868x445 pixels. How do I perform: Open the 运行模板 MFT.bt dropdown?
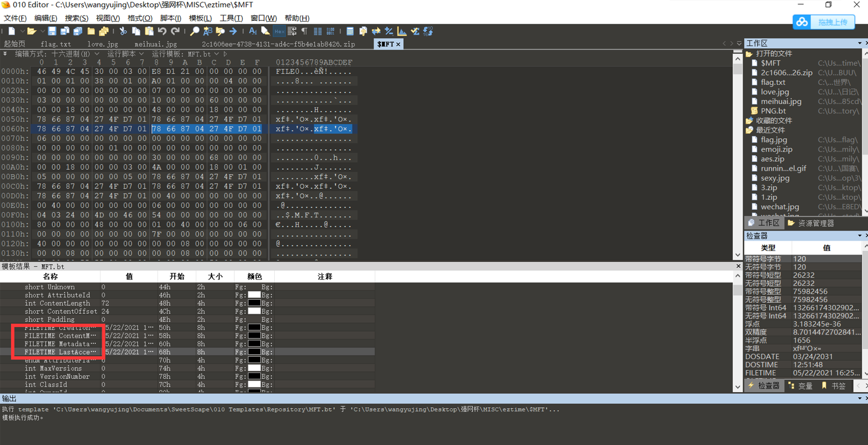pyautogui.click(x=216, y=54)
